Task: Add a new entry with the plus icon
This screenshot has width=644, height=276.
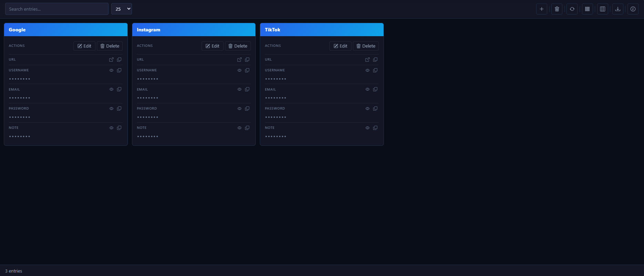Action: pyautogui.click(x=542, y=9)
